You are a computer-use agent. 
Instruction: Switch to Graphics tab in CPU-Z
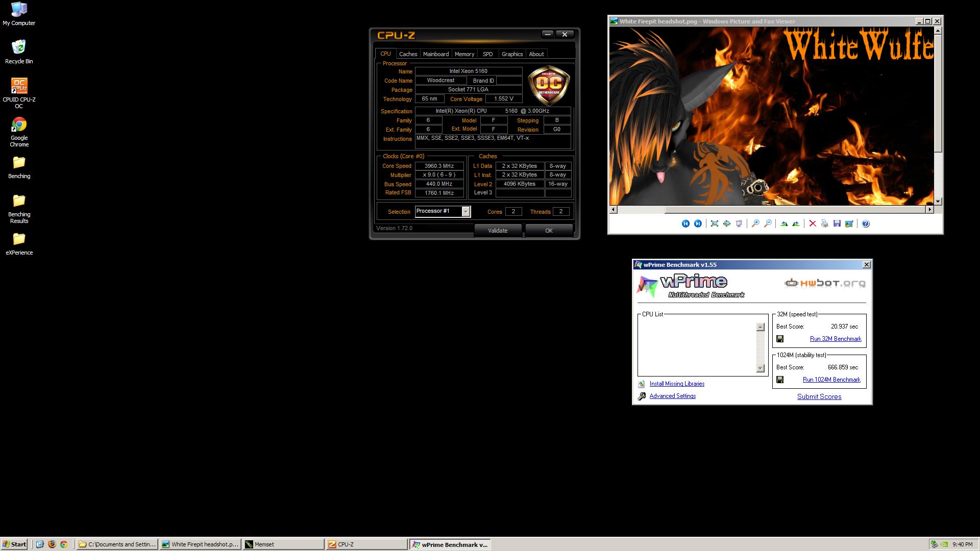512,54
